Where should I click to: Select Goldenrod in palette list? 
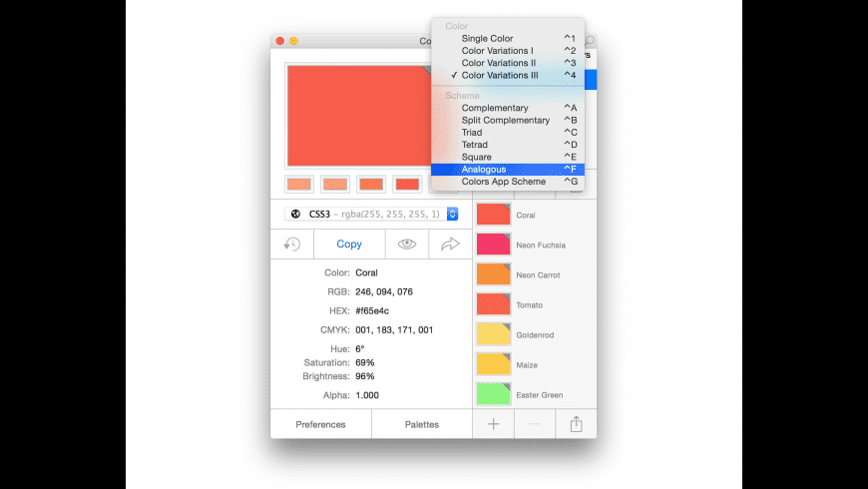coord(535,334)
